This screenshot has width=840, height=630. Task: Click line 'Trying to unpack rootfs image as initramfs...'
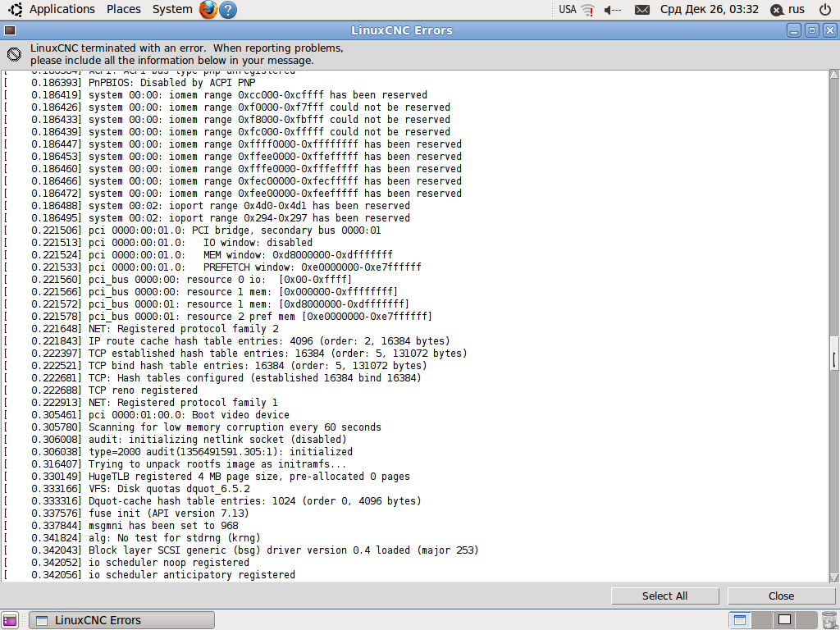click(x=217, y=464)
